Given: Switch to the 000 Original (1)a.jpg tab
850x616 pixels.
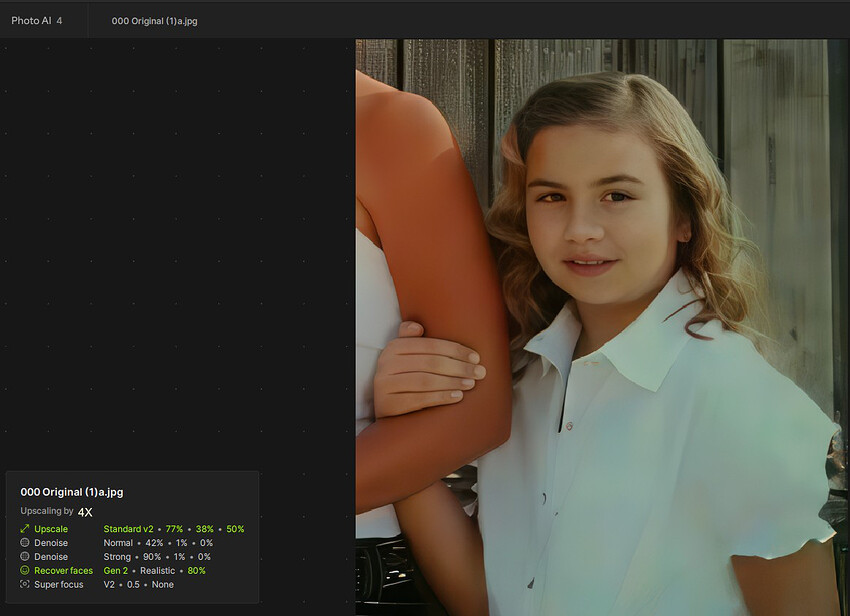Looking at the screenshot, I should point(154,21).
